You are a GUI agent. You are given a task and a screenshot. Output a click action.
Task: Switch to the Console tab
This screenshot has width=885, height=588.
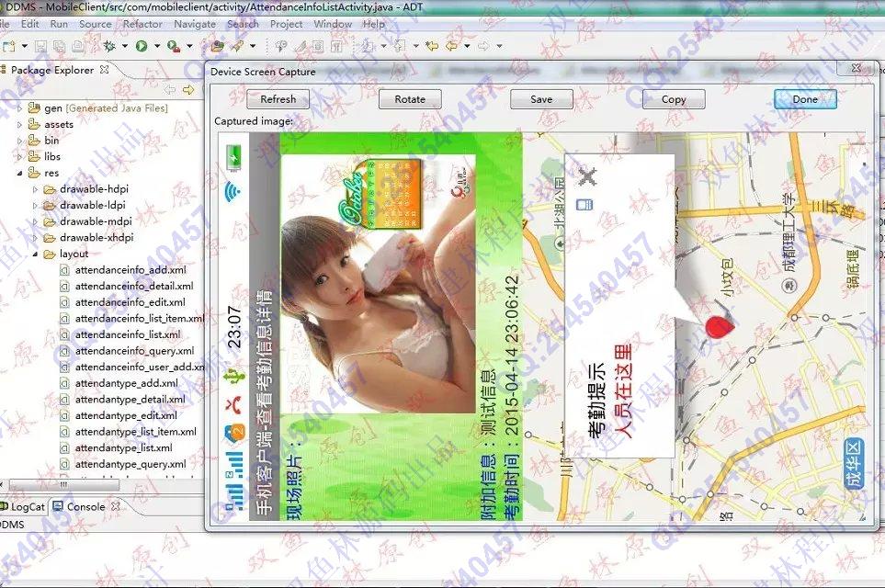(85, 507)
